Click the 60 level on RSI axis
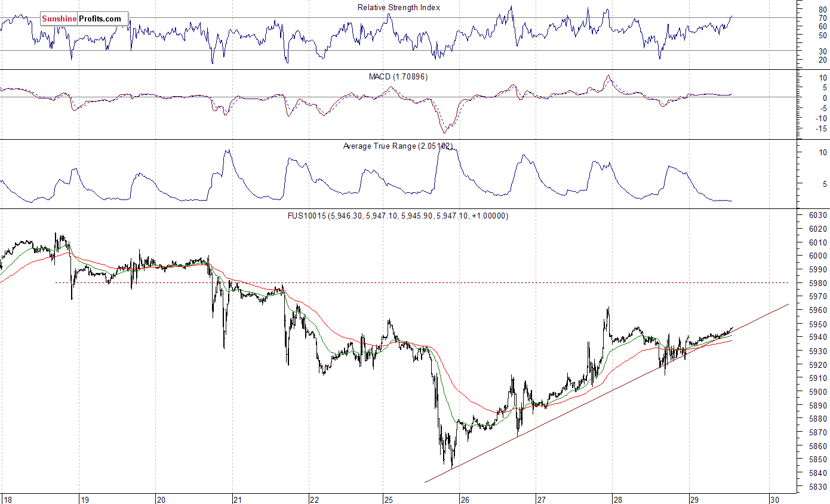The image size is (830, 504). pos(822,26)
